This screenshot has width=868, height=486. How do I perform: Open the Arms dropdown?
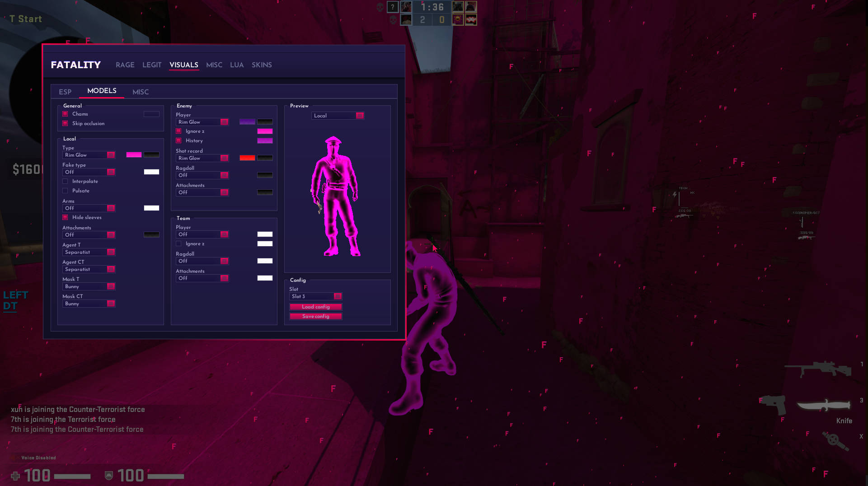(89, 208)
